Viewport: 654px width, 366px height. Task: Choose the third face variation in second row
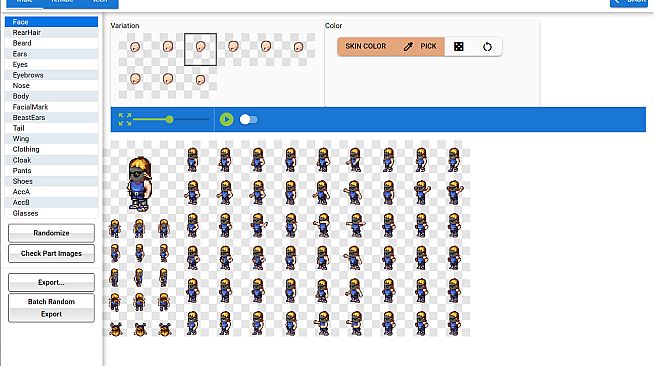[x=201, y=79]
